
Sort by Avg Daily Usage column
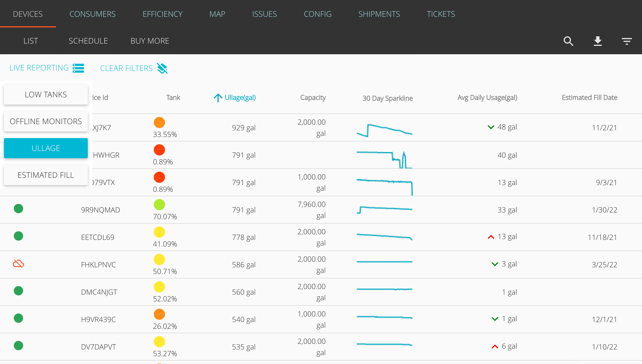pos(487,98)
